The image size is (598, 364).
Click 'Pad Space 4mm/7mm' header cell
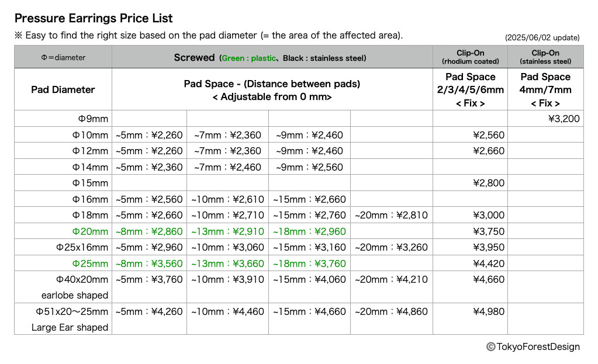click(x=545, y=89)
